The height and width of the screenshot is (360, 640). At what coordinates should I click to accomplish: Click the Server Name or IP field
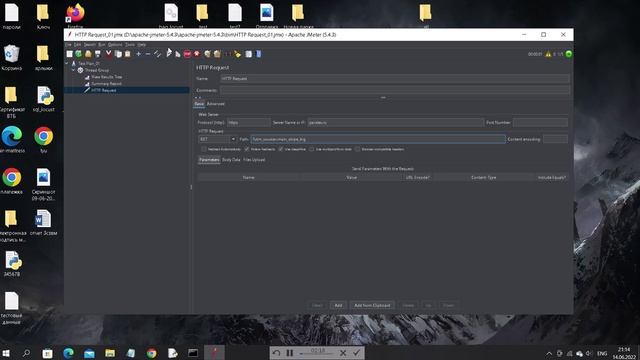396,122
